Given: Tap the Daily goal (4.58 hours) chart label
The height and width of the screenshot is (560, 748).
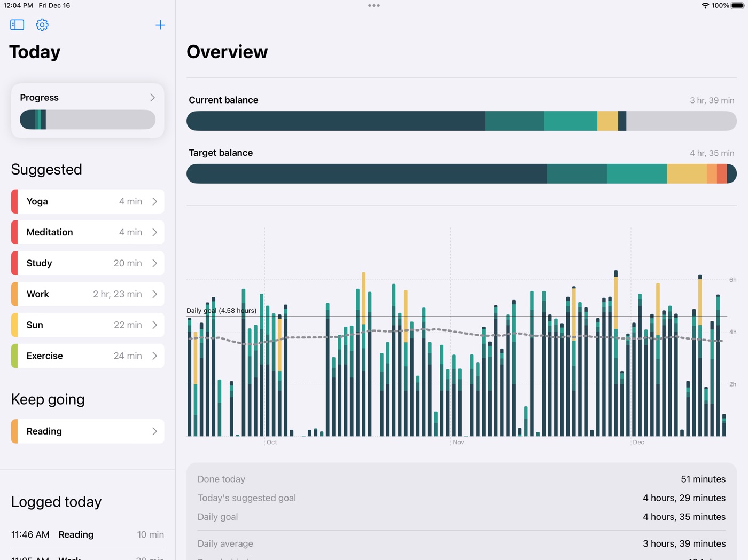Looking at the screenshot, I should pyautogui.click(x=221, y=311).
